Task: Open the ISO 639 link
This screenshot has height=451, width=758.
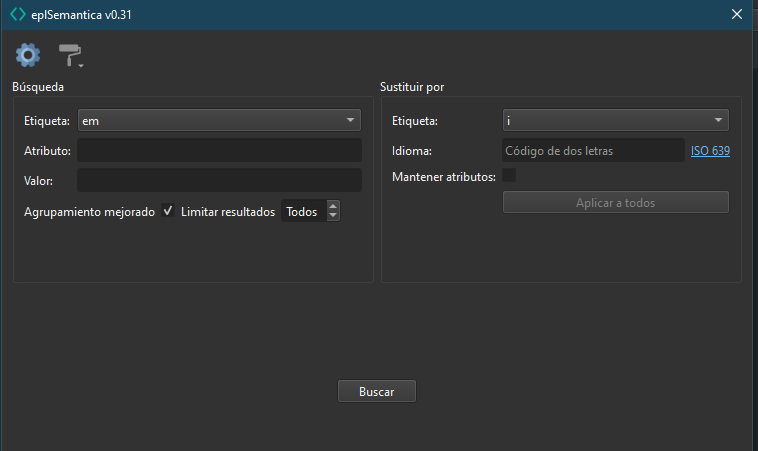Action: coord(710,151)
